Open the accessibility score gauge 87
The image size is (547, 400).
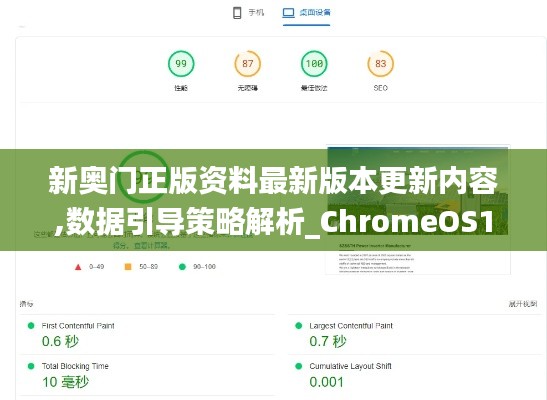click(x=247, y=63)
